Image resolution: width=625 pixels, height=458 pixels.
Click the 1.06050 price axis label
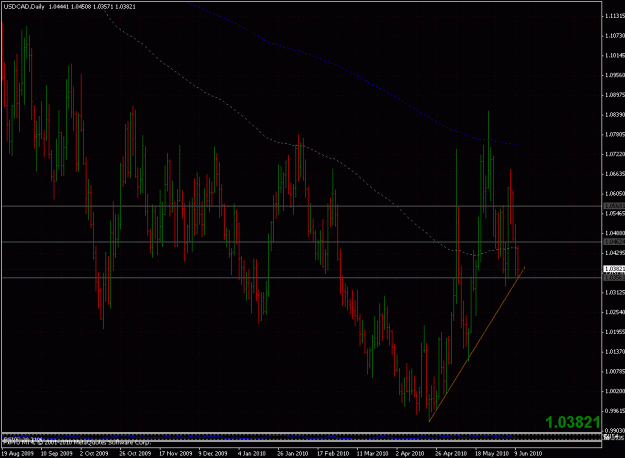tap(614, 194)
